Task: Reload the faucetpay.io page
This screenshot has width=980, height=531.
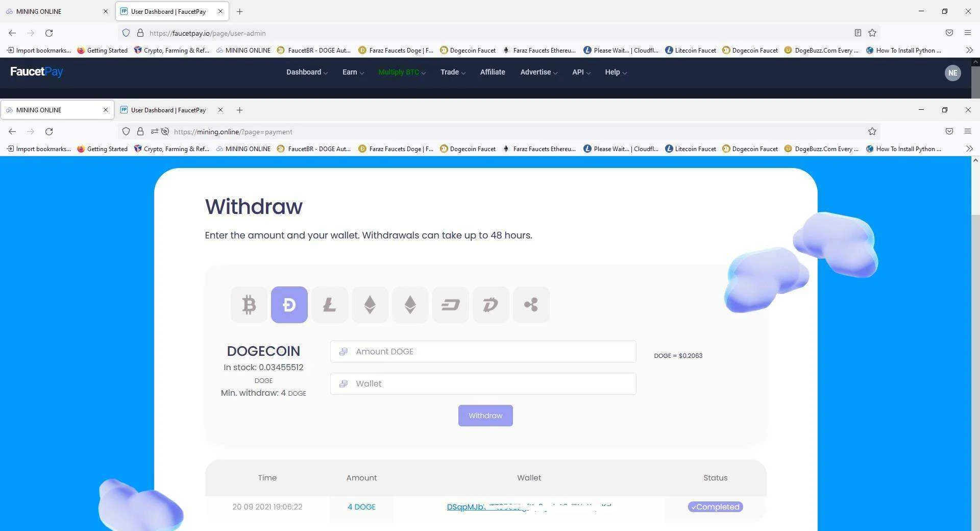Action: click(49, 33)
